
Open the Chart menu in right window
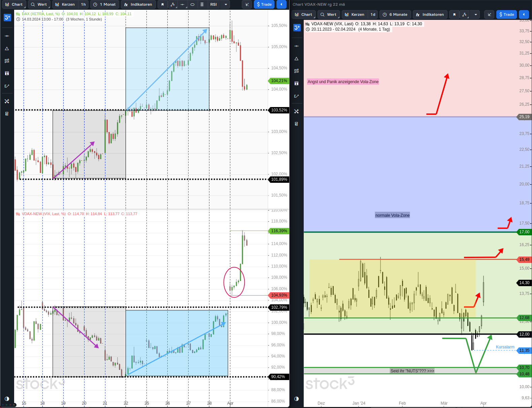point(304,14)
